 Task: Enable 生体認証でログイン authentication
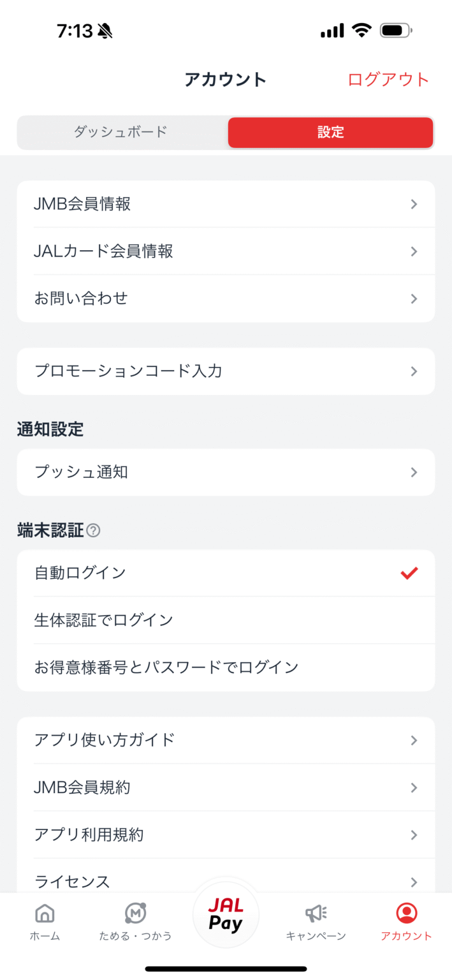pyautogui.click(x=226, y=620)
